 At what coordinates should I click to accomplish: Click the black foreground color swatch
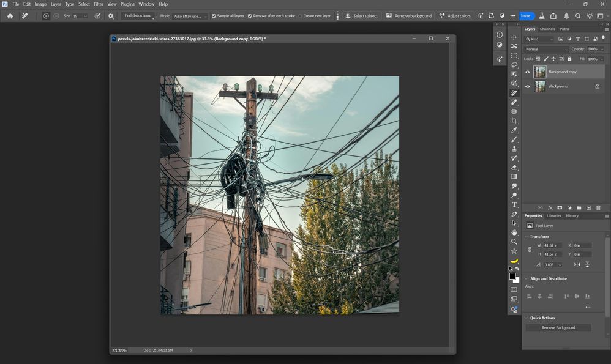512,277
